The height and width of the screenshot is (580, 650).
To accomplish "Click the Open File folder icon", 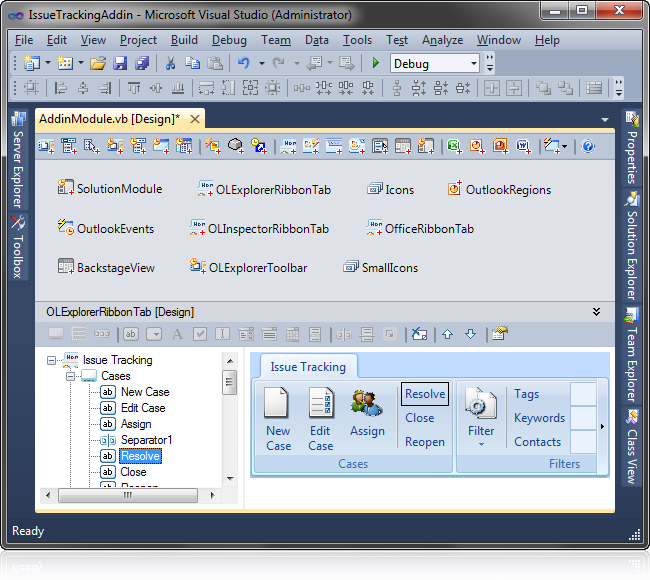I will (x=98, y=63).
